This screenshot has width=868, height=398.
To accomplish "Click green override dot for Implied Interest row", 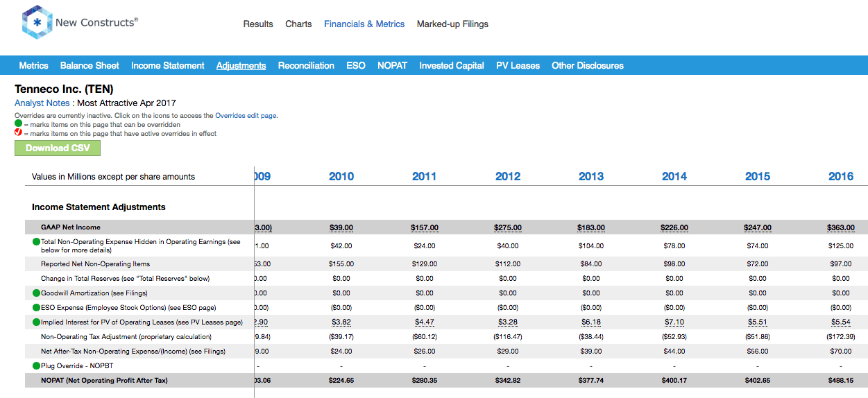I will click(x=37, y=322).
